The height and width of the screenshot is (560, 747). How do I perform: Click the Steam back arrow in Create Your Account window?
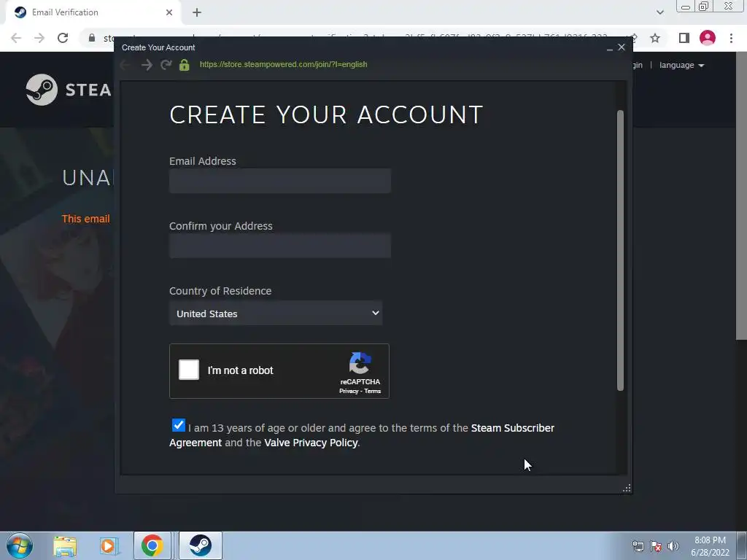click(x=125, y=65)
